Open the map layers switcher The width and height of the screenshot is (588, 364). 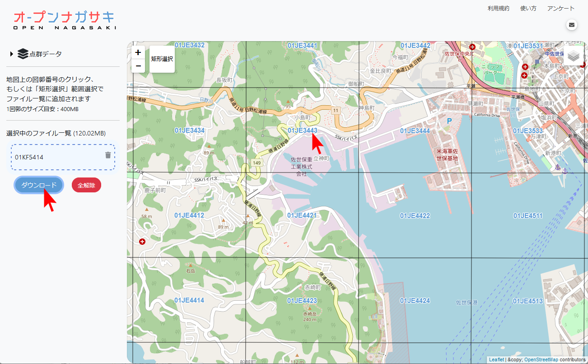pyautogui.click(x=574, y=56)
